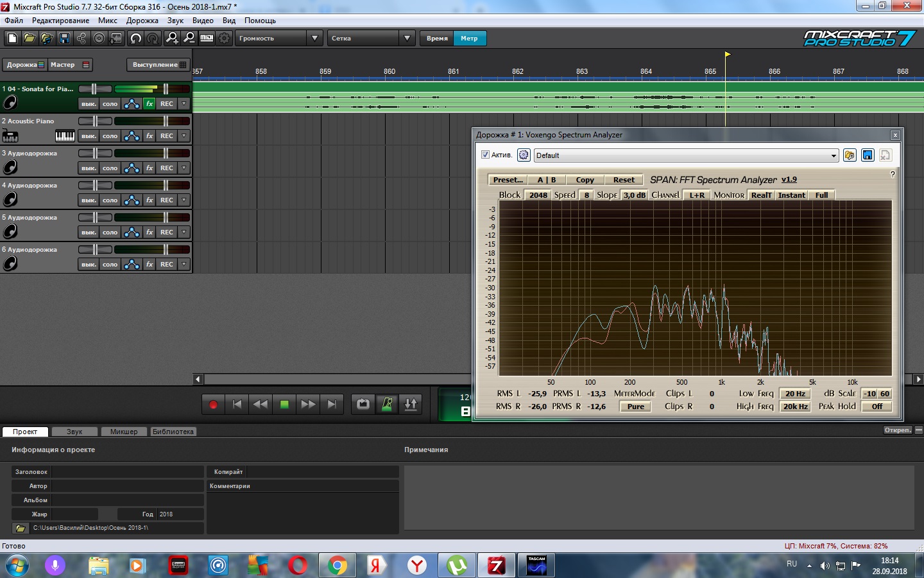Image resolution: width=924 pixels, height=578 pixels.
Task: Zoom out with the magnifier minus icon
Action: [189, 39]
